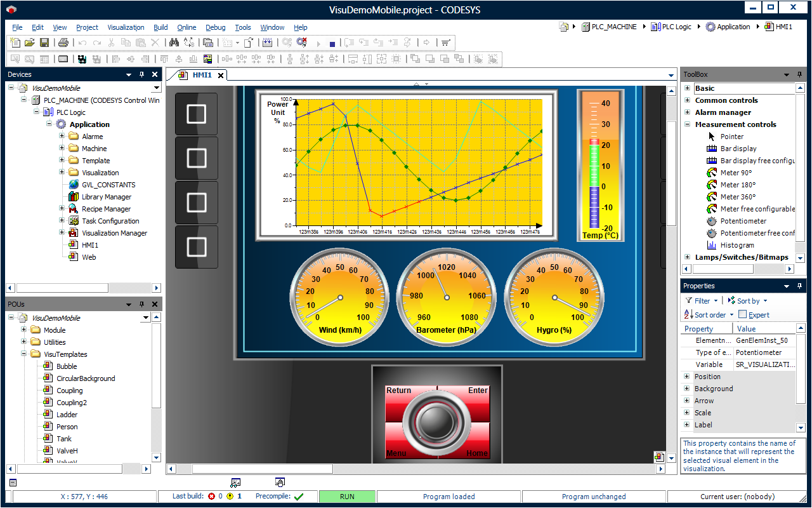Click the Wind speed gauge
The height and width of the screenshot is (508, 812).
(339, 297)
